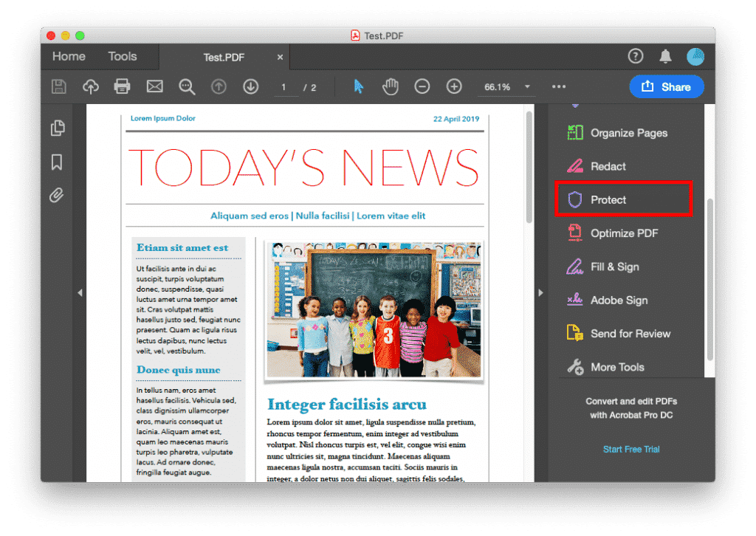
Task: Open the zoom level dropdown arrow
Action: click(527, 87)
